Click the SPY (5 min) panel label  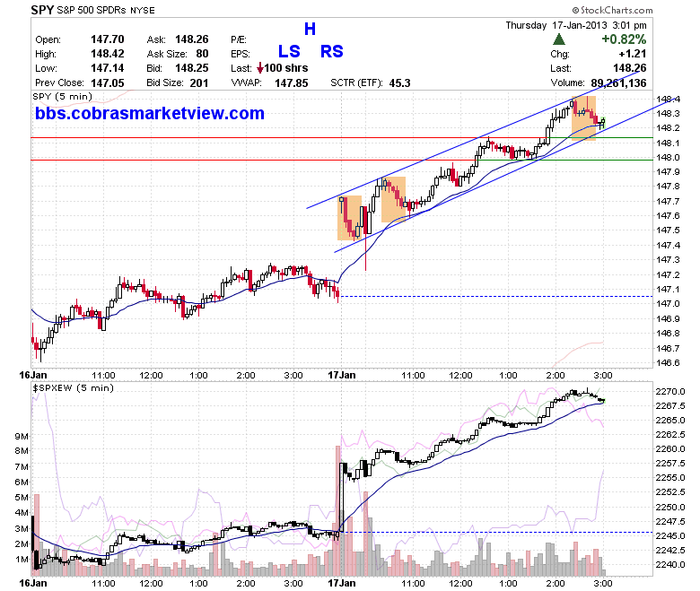(63, 96)
